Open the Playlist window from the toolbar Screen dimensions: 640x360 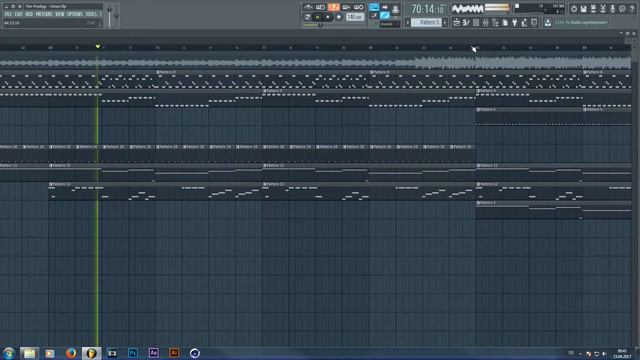458,22
